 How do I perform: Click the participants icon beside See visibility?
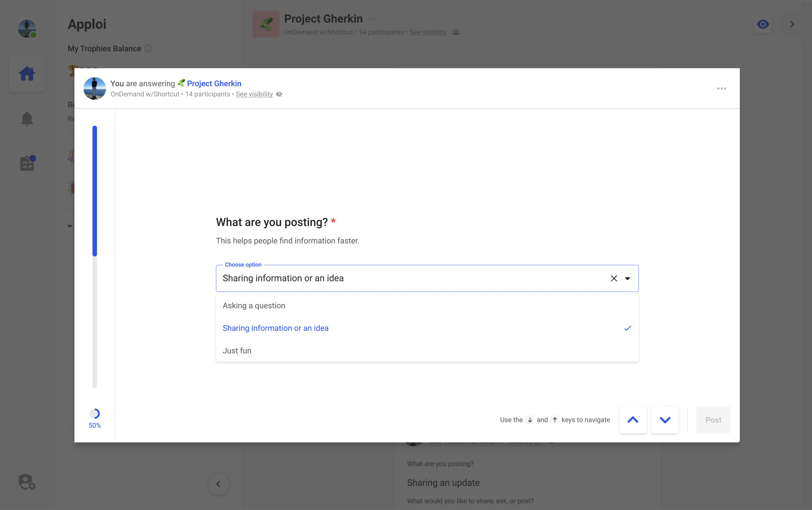click(x=456, y=32)
